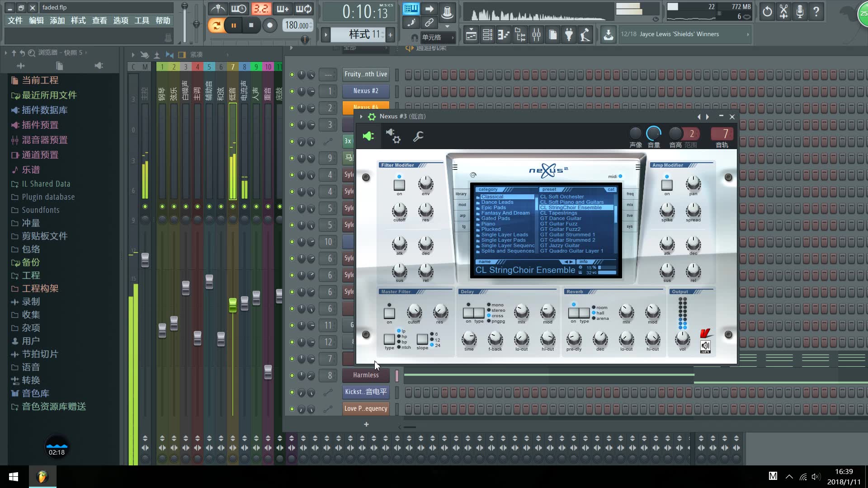
Task: Open the Channel rack icon on the toolbar
Action: click(x=487, y=34)
